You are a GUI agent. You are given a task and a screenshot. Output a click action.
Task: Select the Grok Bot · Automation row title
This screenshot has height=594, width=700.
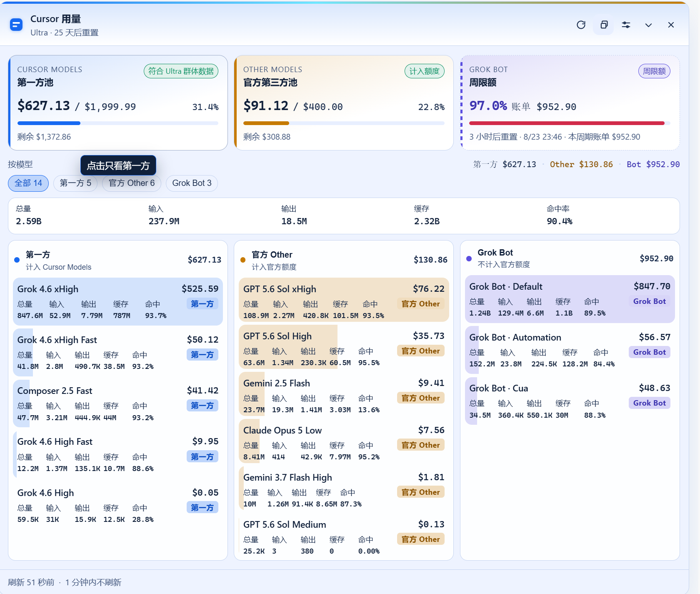[515, 337]
